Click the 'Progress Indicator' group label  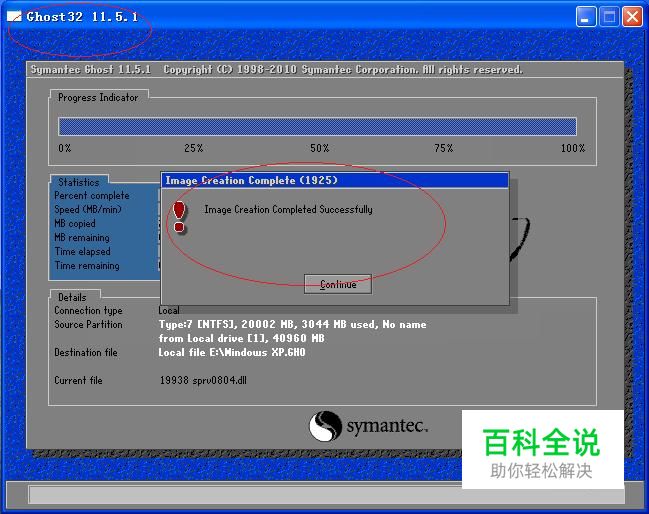[98, 98]
